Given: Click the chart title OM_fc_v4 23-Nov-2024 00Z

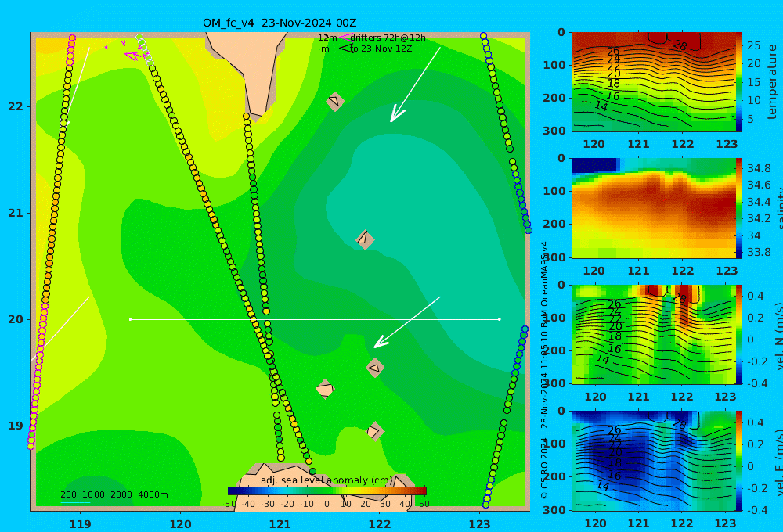Looking at the screenshot, I should point(280,23).
